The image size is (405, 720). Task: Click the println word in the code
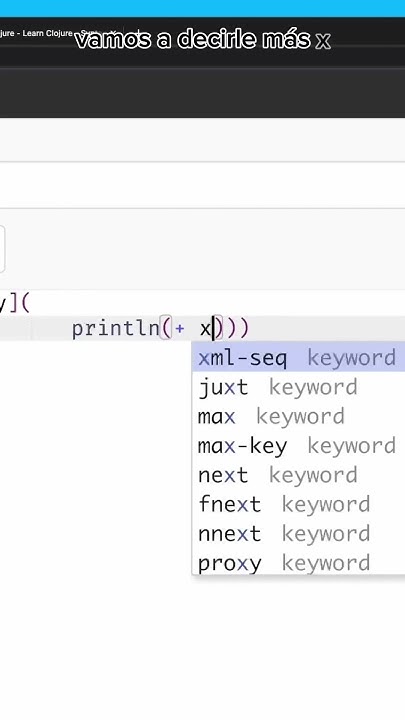click(x=115, y=329)
